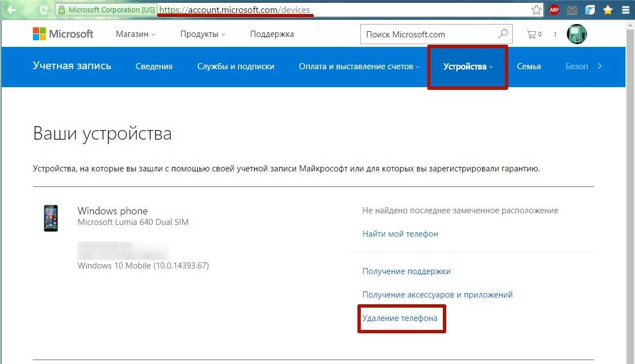The image size is (635, 364).
Task: Open the Chrome hamburger menu
Action: pyautogui.click(x=626, y=10)
